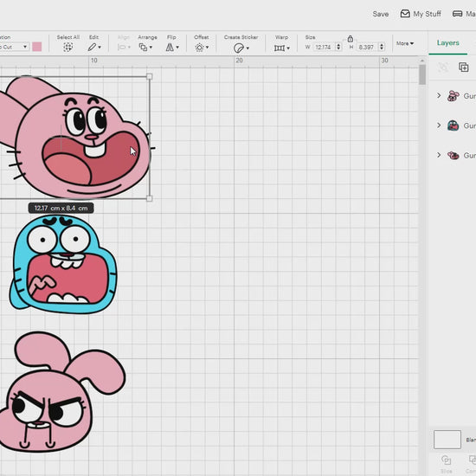476x476 pixels.
Task: Select the blue Gumball layer thumbnail
Action: click(x=453, y=125)
